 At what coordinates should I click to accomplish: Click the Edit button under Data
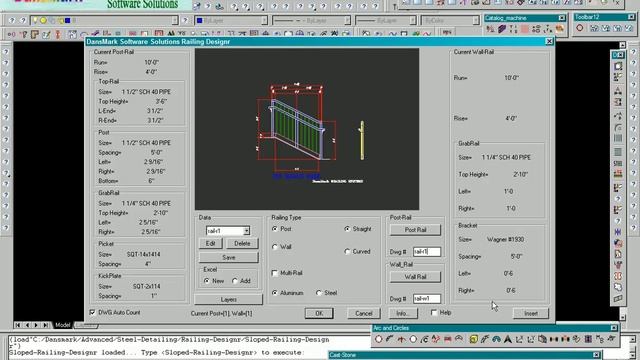click(x=210, y=244)
